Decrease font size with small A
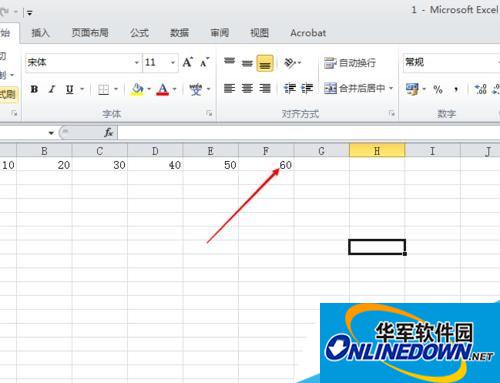The width and height of the screenshot is (500, 383). pyautogui.click(x=204, y=62)
